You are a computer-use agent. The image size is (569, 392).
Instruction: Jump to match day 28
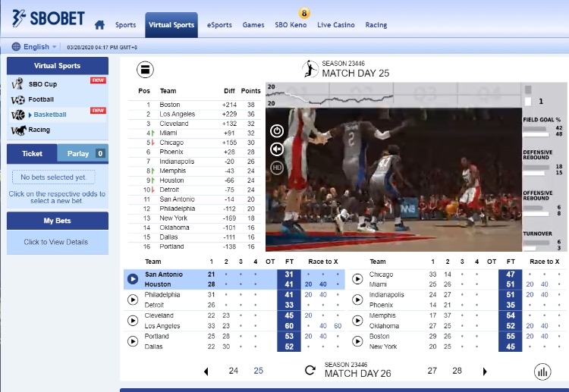pyautogui.click(x=457, y=371)
